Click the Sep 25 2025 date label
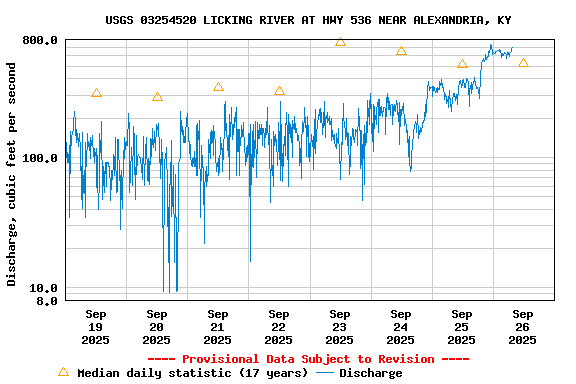The image size is (576, 384). click(x=461, y=327)
